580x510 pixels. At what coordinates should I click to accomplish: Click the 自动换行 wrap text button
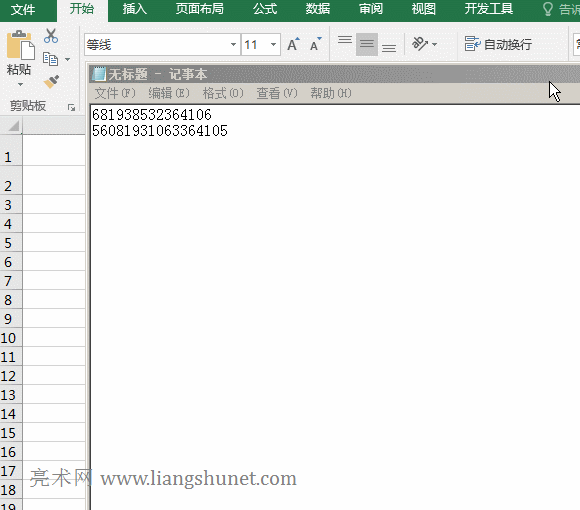498,44
